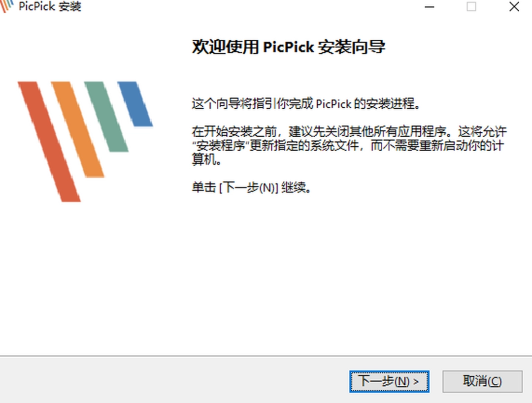
Task: Click the large PicPick logo graphic
Action: (84, 140)
